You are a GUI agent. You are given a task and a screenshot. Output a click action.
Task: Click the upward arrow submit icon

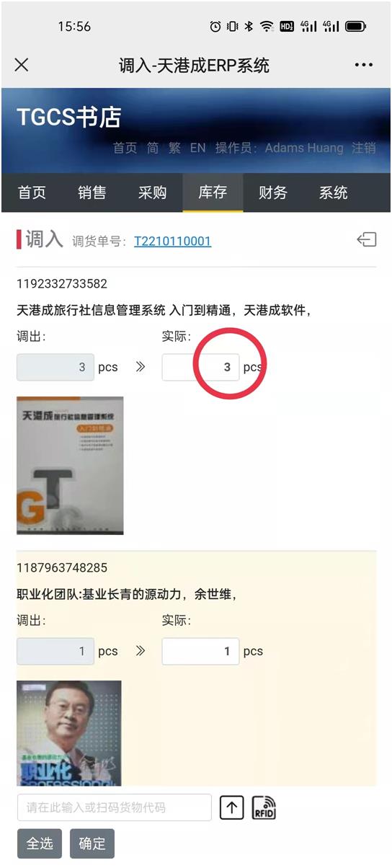click(x=232, y=807)
